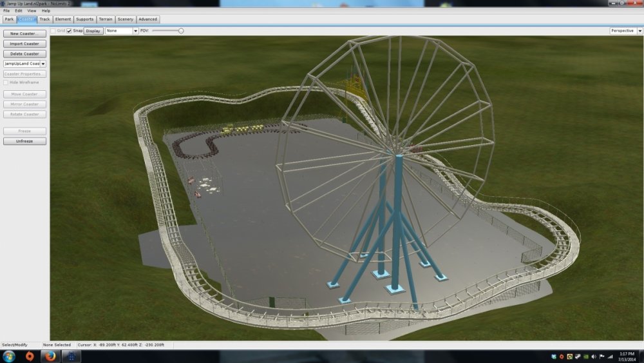The width and height of the screenshot is (644, 363).
Task: Open the None dropdown beside Display
Action: click(x=122, y=31)
